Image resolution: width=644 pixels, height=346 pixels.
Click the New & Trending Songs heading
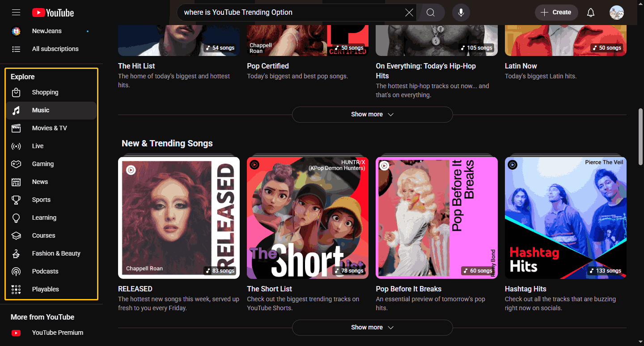tap(167, 143)
